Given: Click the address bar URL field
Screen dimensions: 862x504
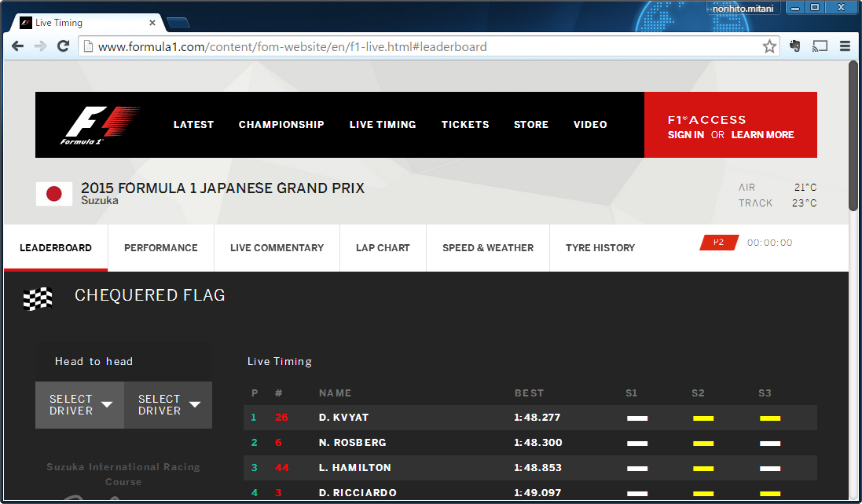Looking at the screenshot, I should click(429, 46).
